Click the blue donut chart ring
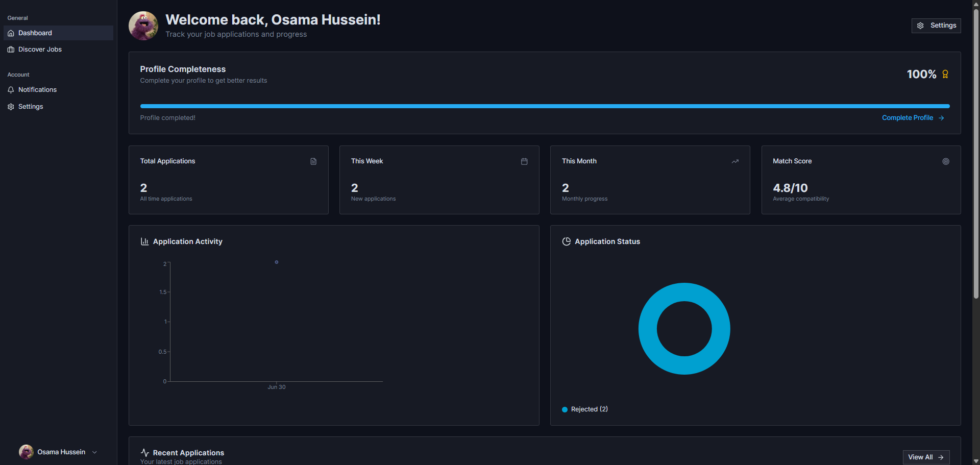Viewport: 980px width, 465px height. click(x=648, y=329)
